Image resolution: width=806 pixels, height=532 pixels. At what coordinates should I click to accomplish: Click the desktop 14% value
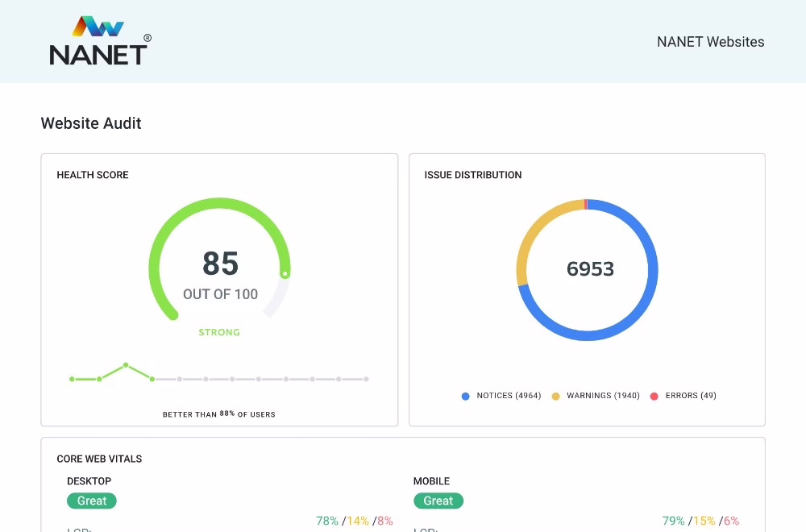tap(358, 521)
